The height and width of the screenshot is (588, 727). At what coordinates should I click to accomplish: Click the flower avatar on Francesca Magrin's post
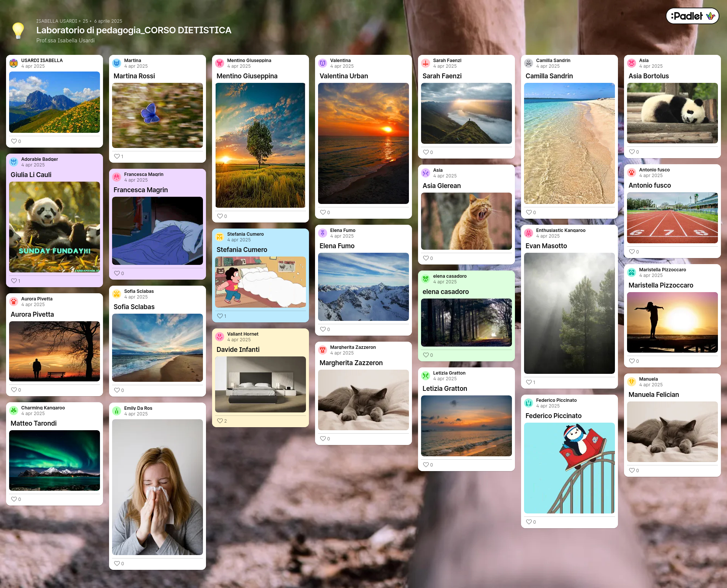(117, 177)
